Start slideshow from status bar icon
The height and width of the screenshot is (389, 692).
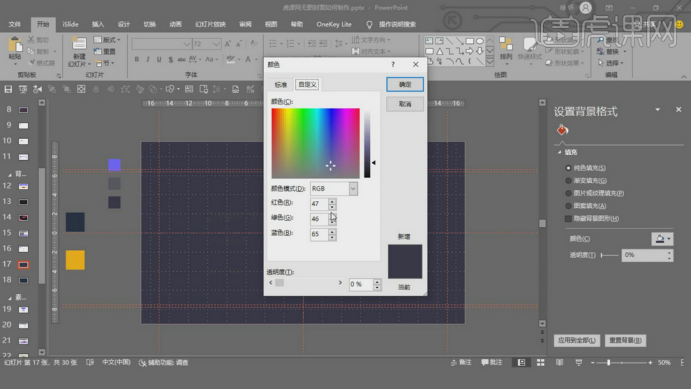579,363
